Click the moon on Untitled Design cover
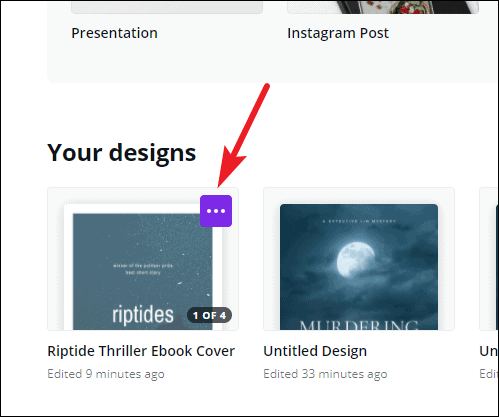The width and height of the screenshot is (499, 417). pos(355,259)
